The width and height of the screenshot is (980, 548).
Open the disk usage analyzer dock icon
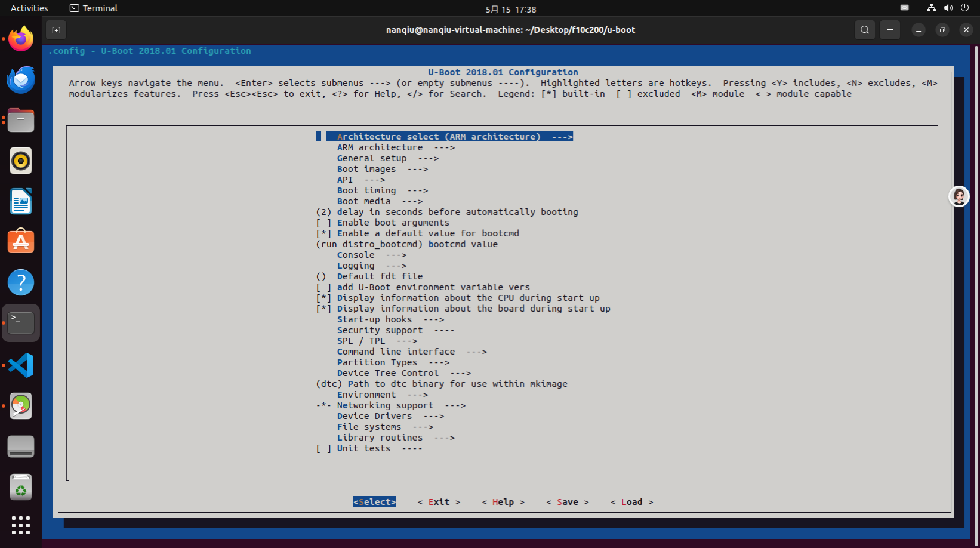(x=21, y=406)
